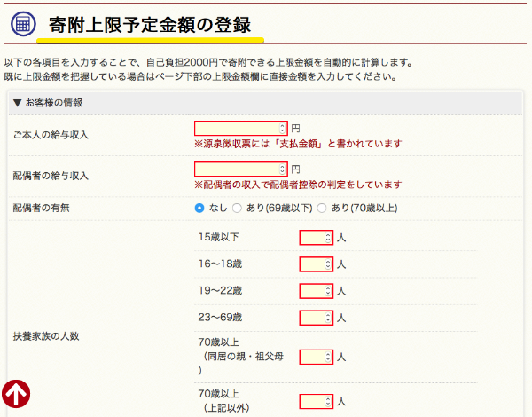Viewport: 532px width, 417px height.
Task: Click the calculator icon beside the page title
Action: (x=23, y=24)
